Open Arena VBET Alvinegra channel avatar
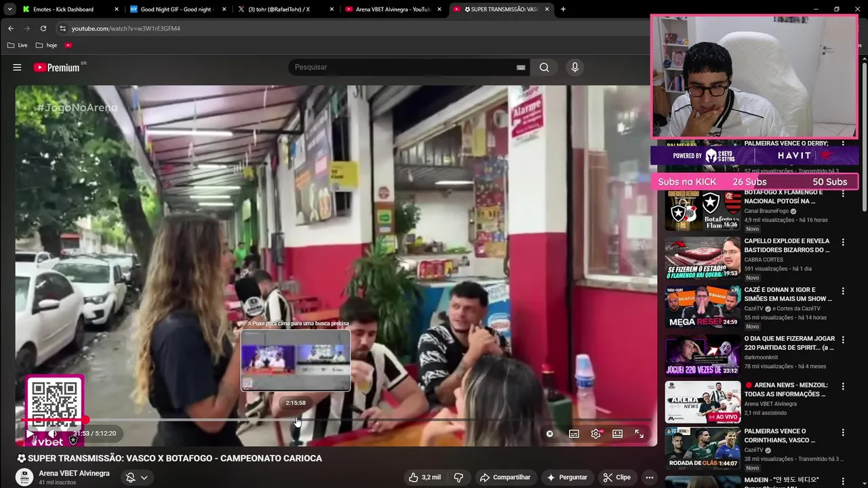Image resolution: width=868 pixels, height=488 pixels. (x=24, y=477)
